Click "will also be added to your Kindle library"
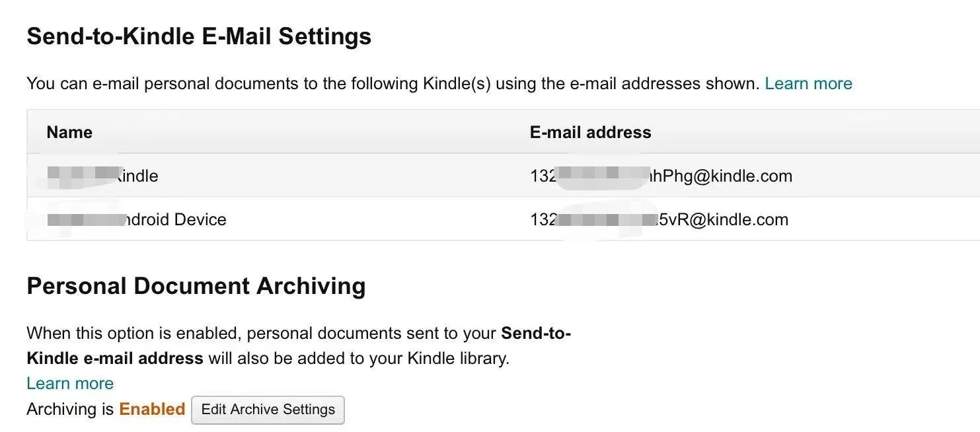980x432 pixels. click(359, 359)
